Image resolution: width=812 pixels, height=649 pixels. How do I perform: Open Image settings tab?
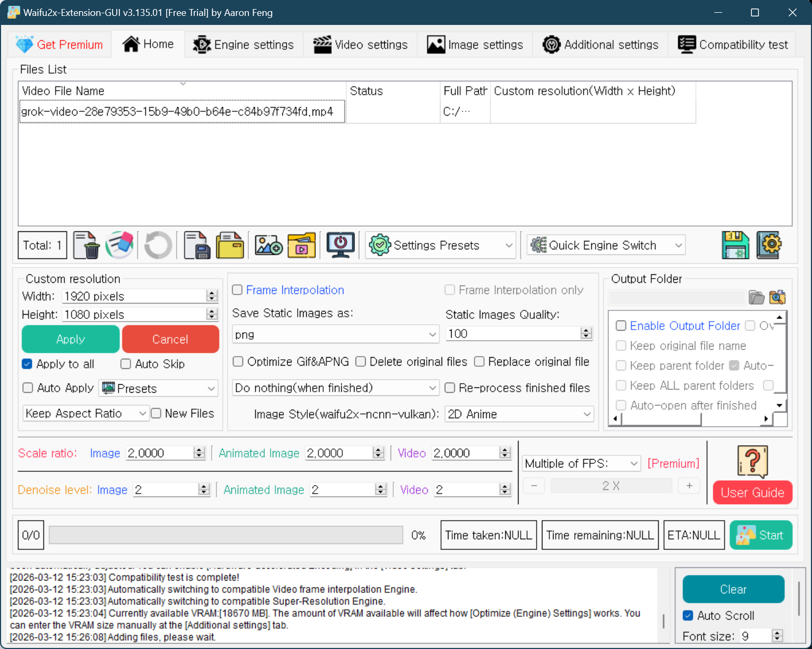(475, 45)
